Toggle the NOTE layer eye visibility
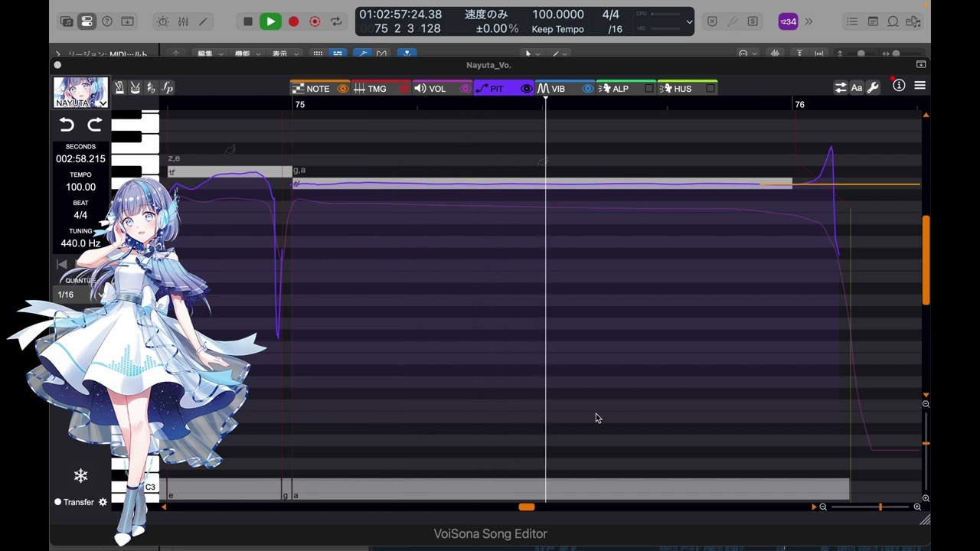Viewport: 980px width, 551px height. [343, 89]
